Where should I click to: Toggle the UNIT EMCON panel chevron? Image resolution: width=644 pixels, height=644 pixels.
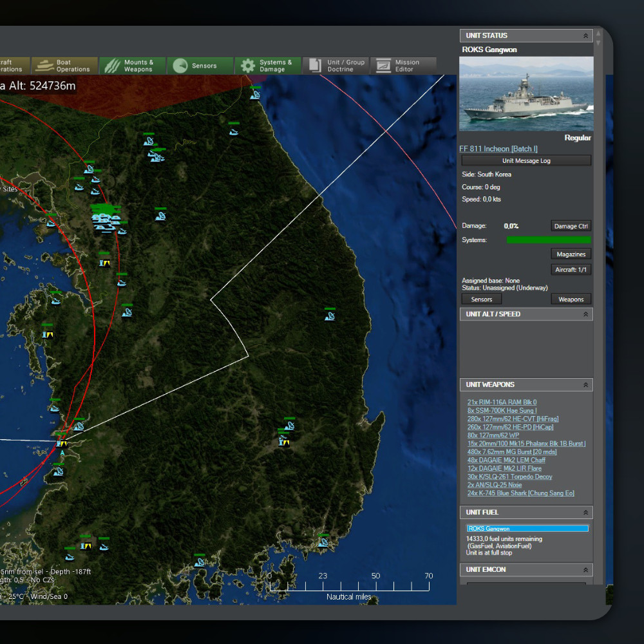[585, 570]
